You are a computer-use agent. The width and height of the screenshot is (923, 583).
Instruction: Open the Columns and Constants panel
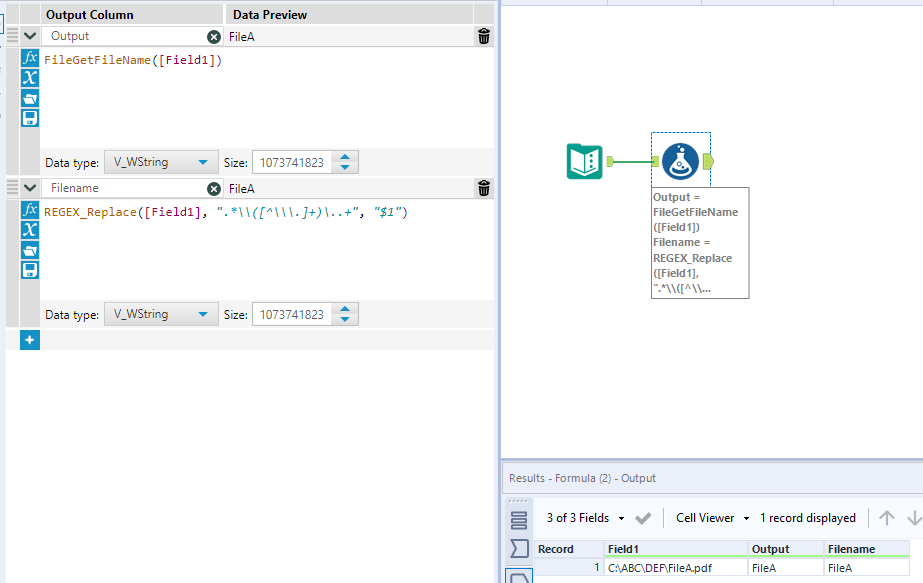tap(29, 78)
